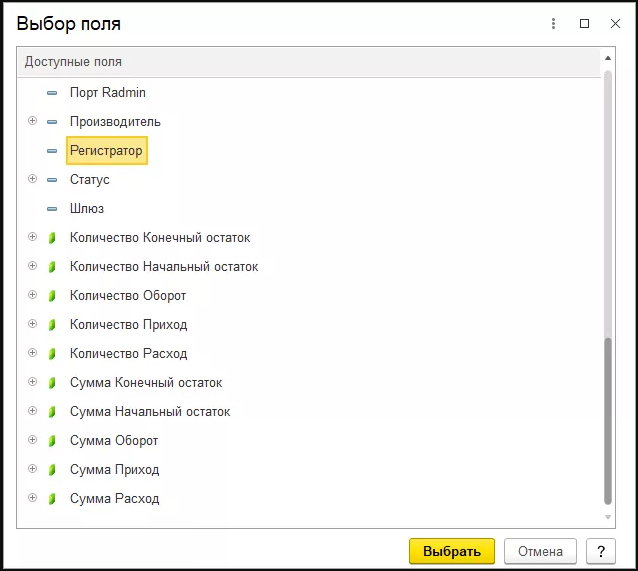The width and height of the screenshot is (638, 571).
Task: Click green icon next to Количество Конечный остаток
Action: 52,238
